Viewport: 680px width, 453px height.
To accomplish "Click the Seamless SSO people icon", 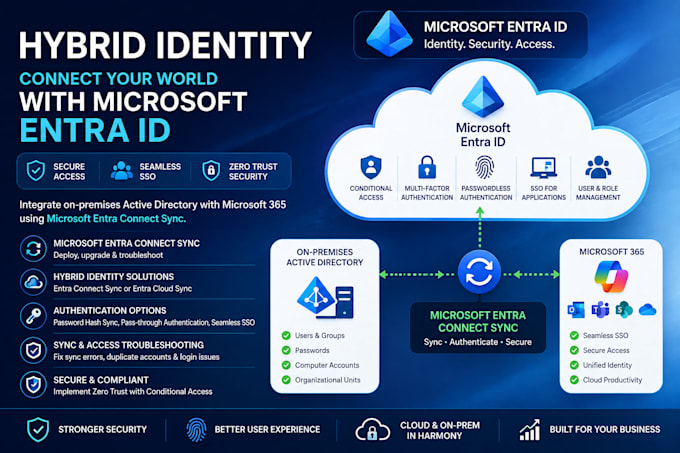I will 121,171.
